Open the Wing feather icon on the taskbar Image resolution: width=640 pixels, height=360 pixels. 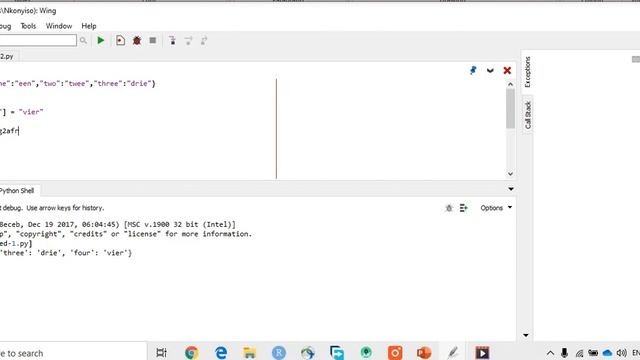pyautogui.click(x=453, y=353)
